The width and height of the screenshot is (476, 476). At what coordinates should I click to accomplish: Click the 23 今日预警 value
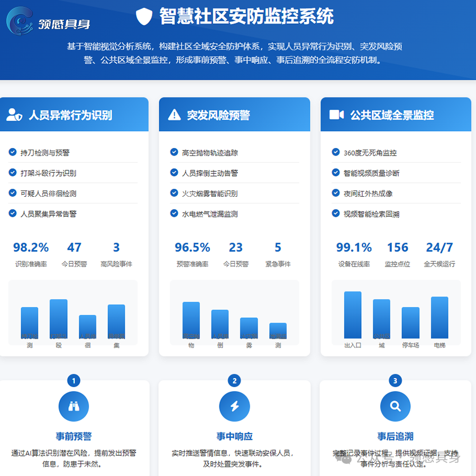tap(235, 248)
